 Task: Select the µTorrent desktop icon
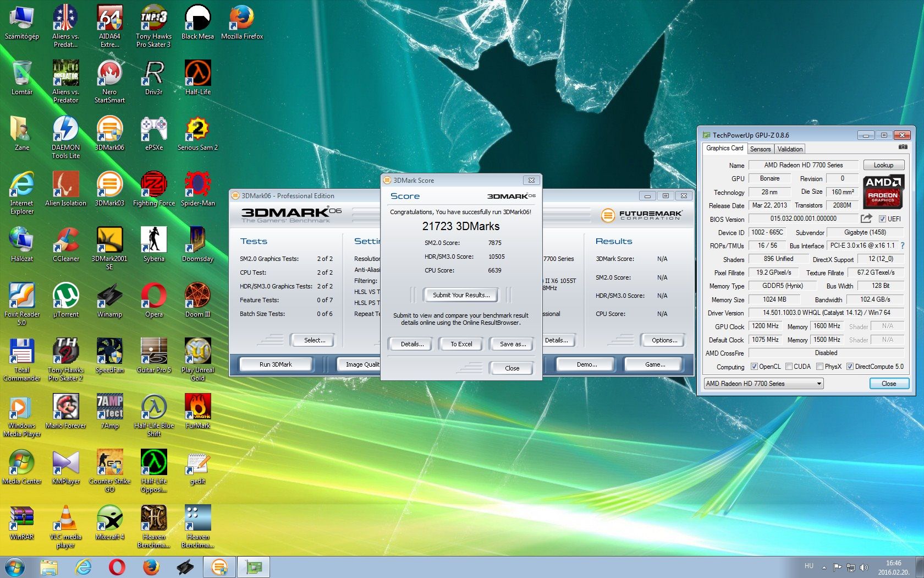[x=65, y=300]
